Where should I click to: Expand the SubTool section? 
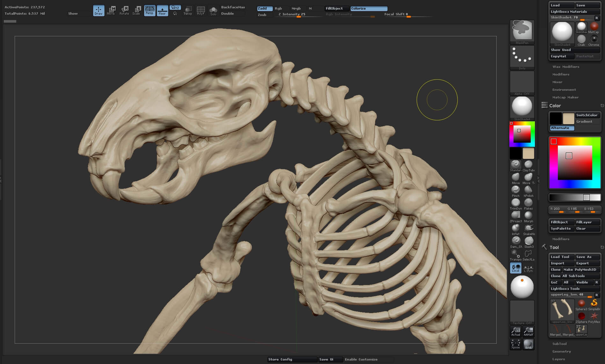(x=559, y=344)
